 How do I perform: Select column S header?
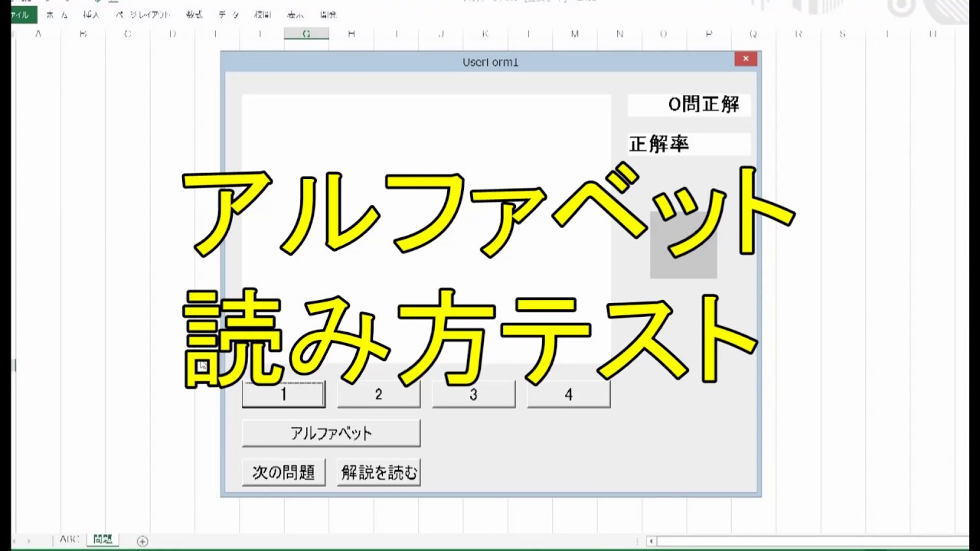[843, 34]
